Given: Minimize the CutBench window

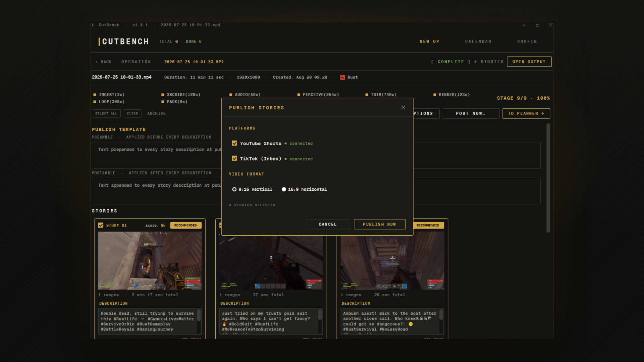Looking at the screenshot, I should 524,25.
